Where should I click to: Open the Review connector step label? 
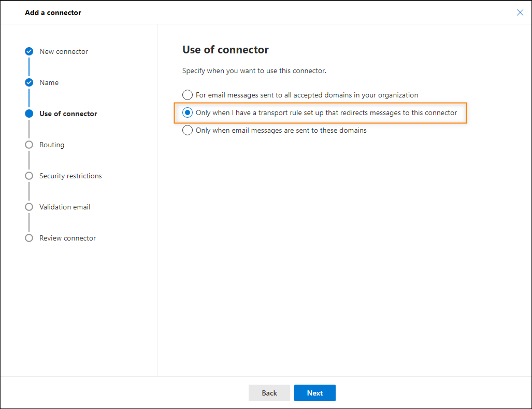[67, 238]
